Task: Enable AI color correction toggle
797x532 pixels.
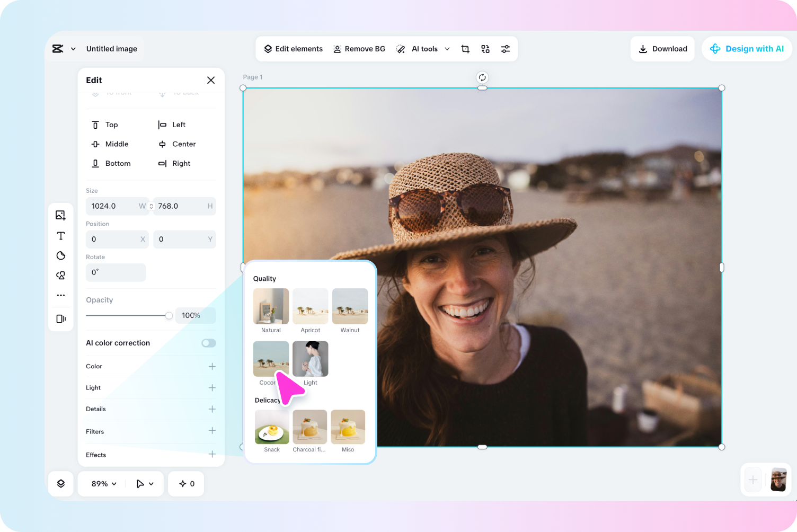Action: pyautogui.click(x=209, y=343)
